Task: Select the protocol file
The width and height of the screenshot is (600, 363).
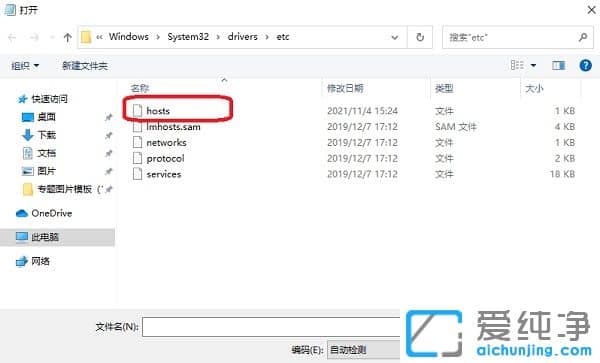Action: [x=165, y=158]
